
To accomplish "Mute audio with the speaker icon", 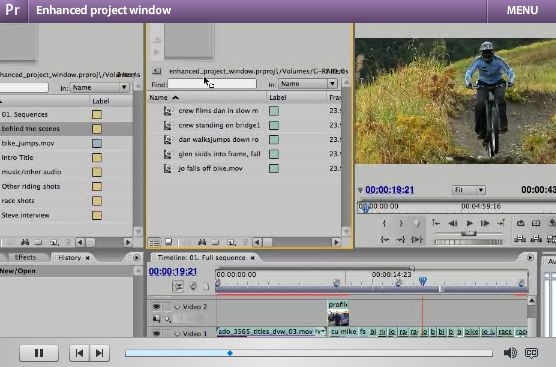I will (510, 353).
